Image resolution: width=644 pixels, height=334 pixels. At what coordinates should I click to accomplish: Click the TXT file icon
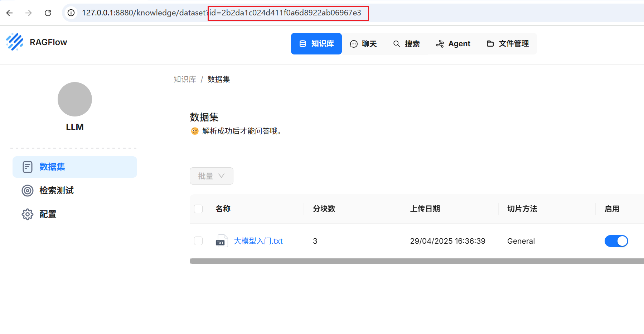pyautogui.click(x=222, y=241)
